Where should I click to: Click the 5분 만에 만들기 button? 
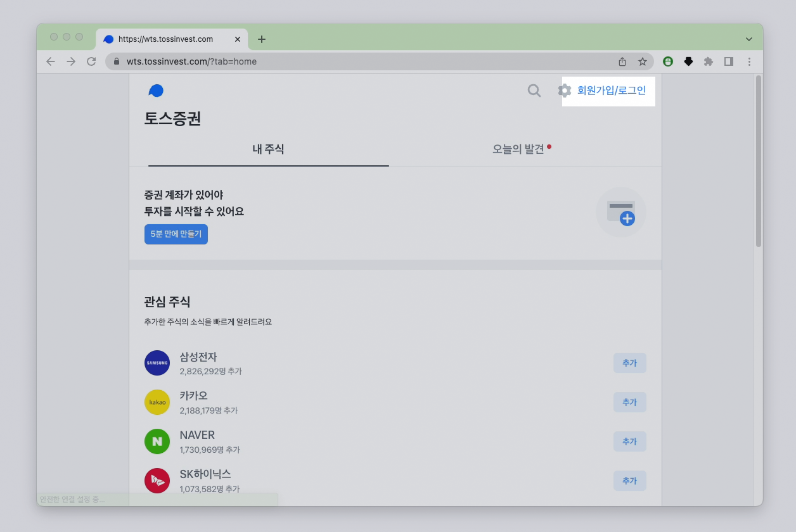click(x=176, y=234)
